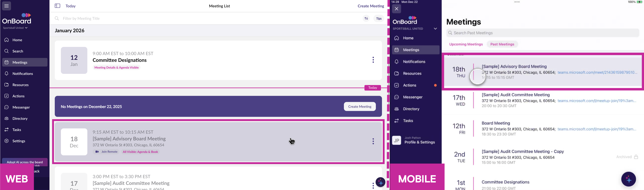Open Notifications bell in mobile sidebar
The height and width of the screenshot is (190, 644).
click(414, 62)
